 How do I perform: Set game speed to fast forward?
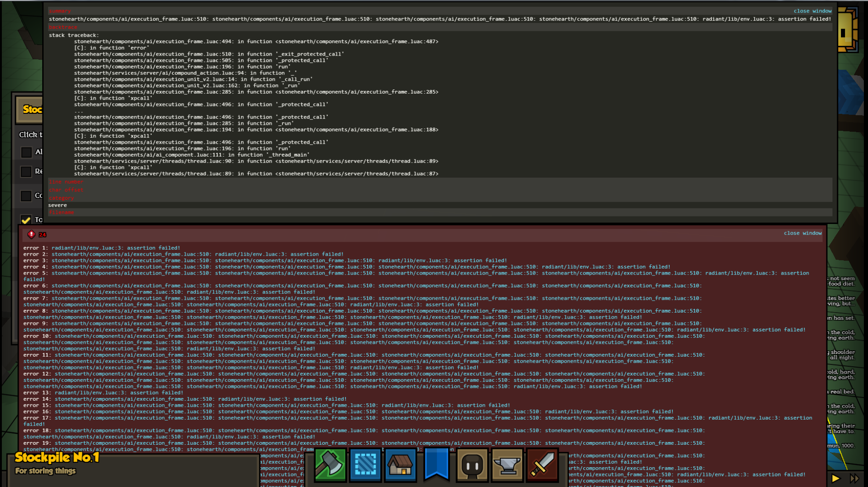(x=854, y=478)
